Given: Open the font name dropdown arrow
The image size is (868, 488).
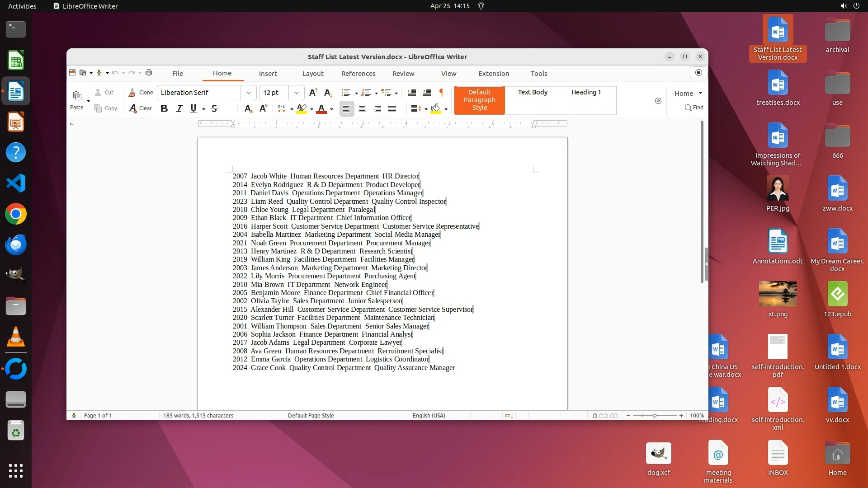Looking at the screenshot, I should tap(248, 93).
